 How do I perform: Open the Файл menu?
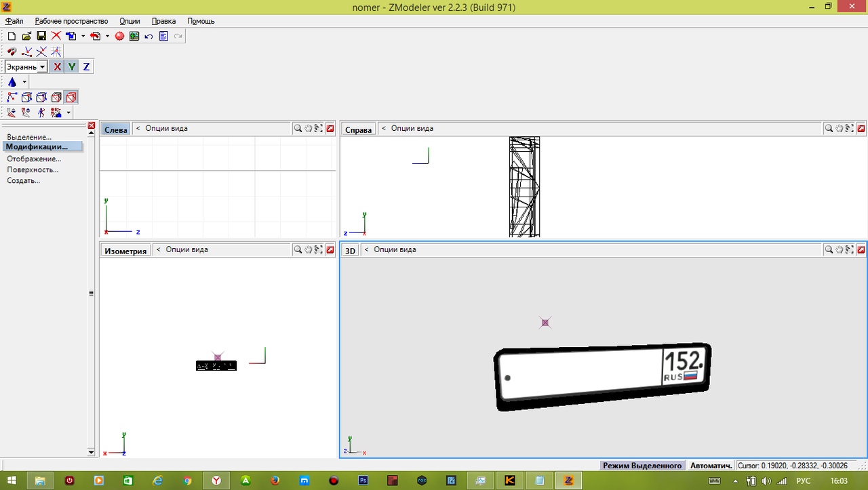tap(14, 21)
